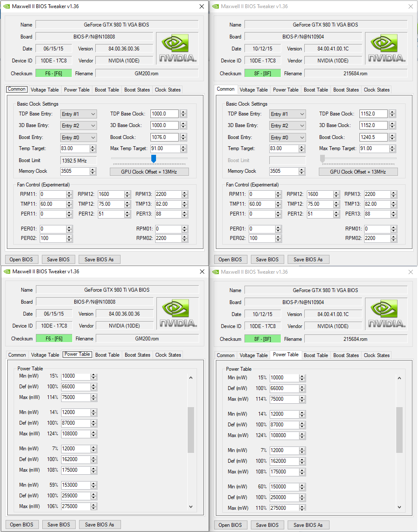Switch to Voltage Table tab in GM200.rom Common window
Screen dimensions: 418x532
[x=44, y=90]
